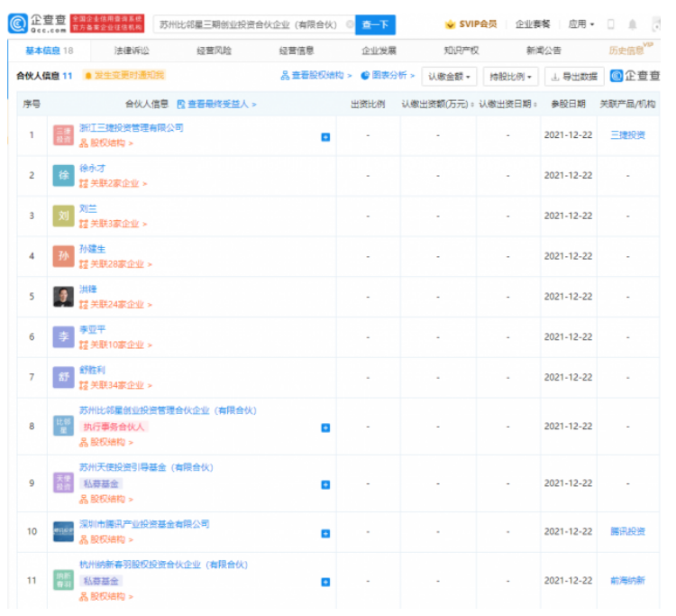Expand plus icon for 苏州天使投资引导基金

point(325,485)
